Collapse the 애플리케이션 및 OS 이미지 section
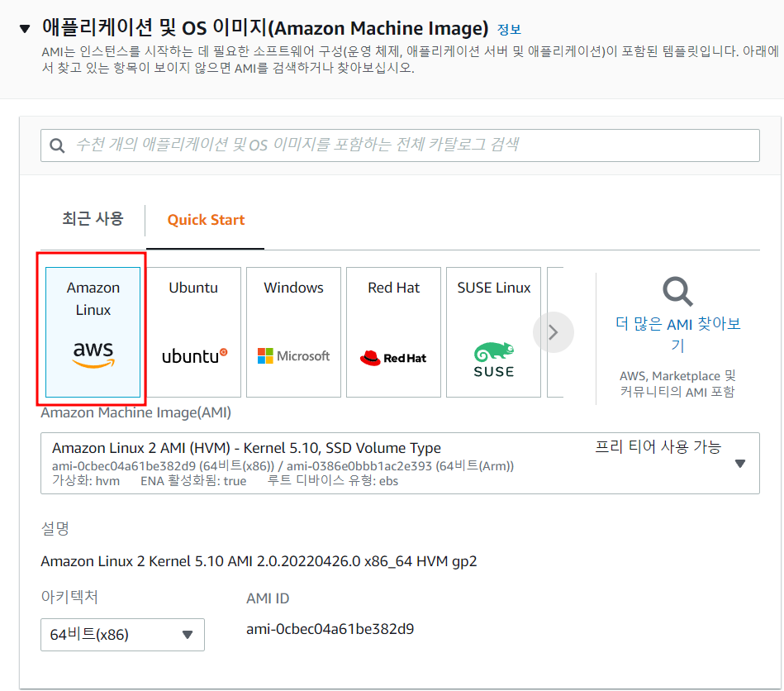784x691 pixels. (25, 29)
